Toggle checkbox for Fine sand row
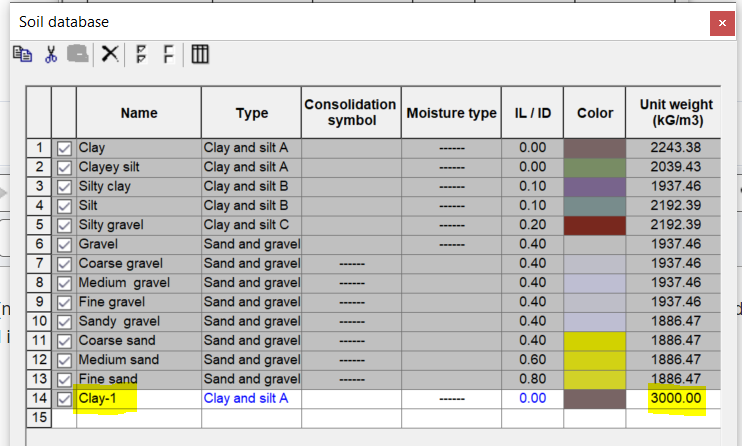Image resolution: width=742 pixels, height=446 pixels. [64, 379]
